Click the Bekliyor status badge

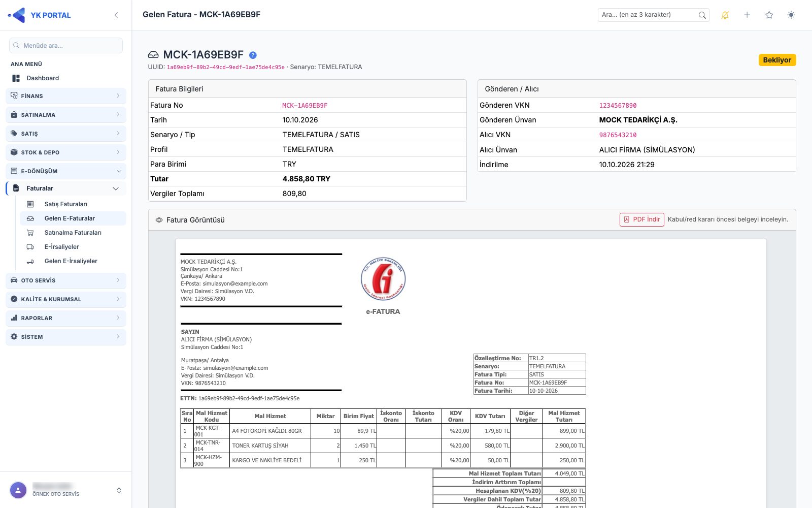pyautogui.click(x=777, y=60)
